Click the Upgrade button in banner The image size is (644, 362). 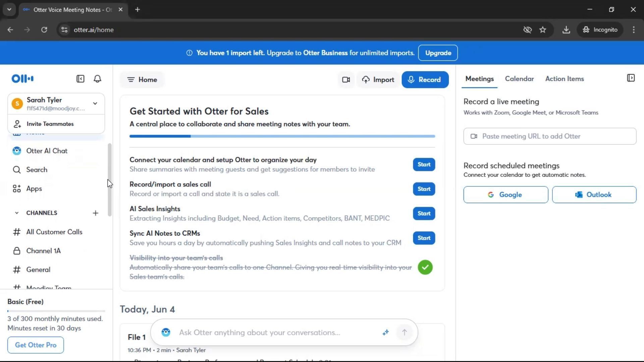(438, 53)
